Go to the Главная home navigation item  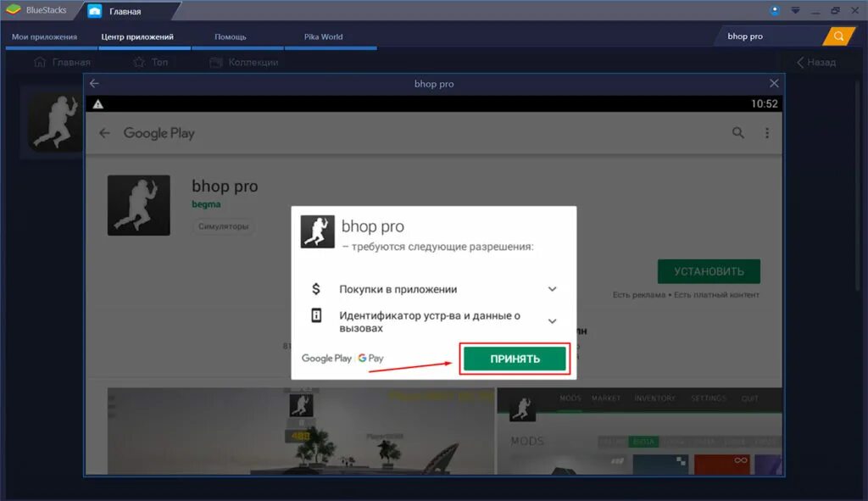62,62
